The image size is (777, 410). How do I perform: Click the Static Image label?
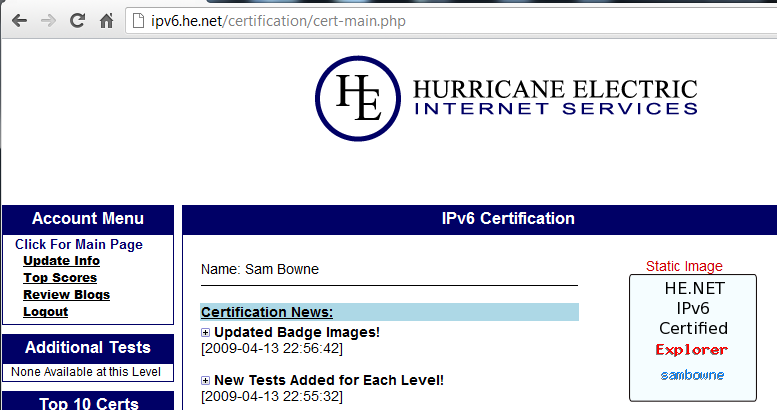tap(684, 266)
